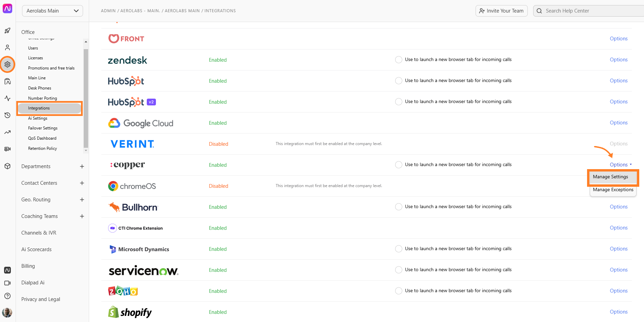This screenshot has width=644, height=322.
Task: Click the Google Cloud logo
Action: (x=141, y=123)
